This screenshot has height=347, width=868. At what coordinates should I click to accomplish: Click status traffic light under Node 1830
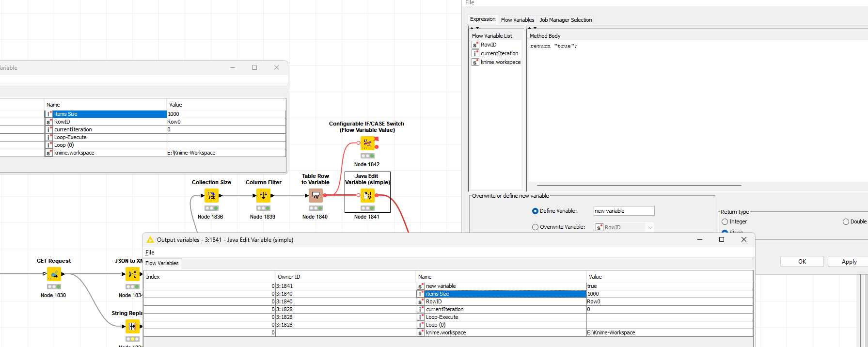(x=54, y=287)
